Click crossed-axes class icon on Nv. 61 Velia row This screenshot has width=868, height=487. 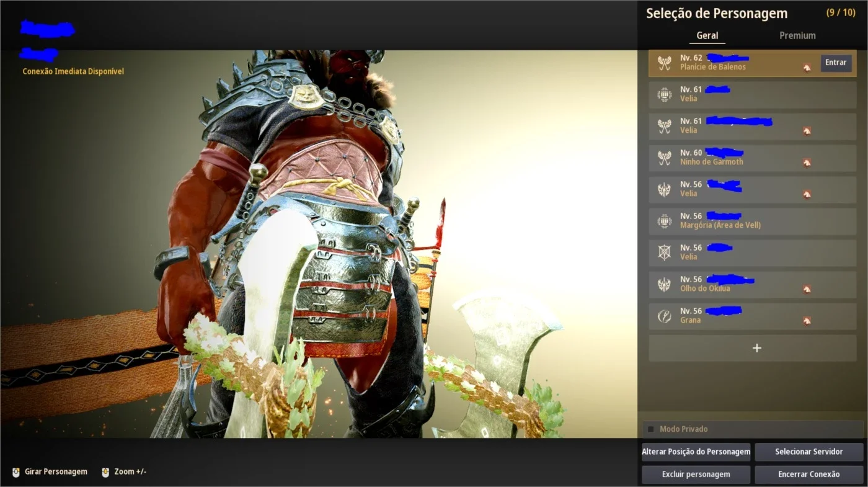[664, 127]
